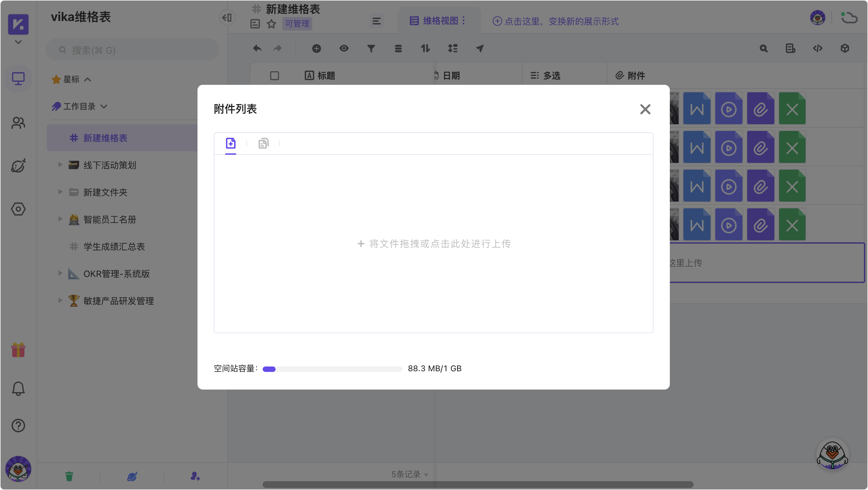Click the storage capacity progress bar
The image size is (868, 490).
(332, 369)
